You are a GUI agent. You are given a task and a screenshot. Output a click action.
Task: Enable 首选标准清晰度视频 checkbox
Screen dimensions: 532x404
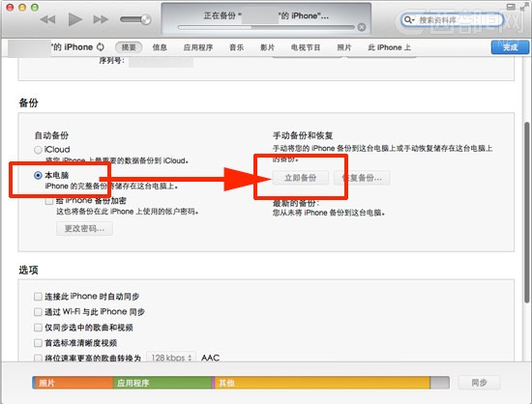(x=38, y=343)
